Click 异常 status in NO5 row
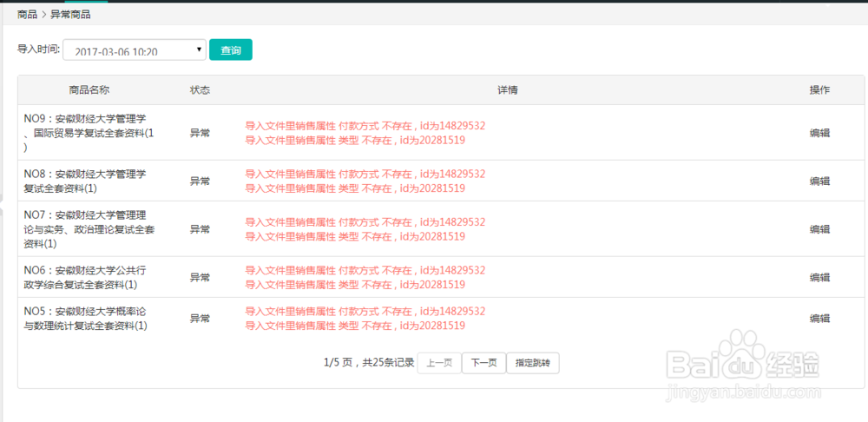The width and height of the screenshot is (868, 422). click(x=200, y=319)
